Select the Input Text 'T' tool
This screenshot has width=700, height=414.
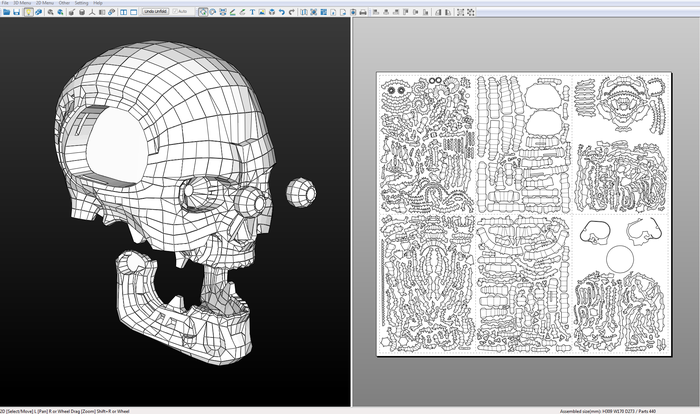(252, 12)
